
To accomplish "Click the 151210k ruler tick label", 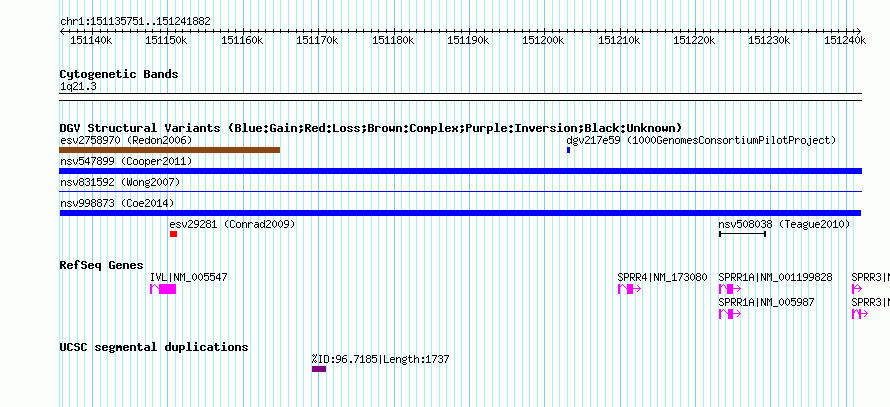I will (619, 40).
